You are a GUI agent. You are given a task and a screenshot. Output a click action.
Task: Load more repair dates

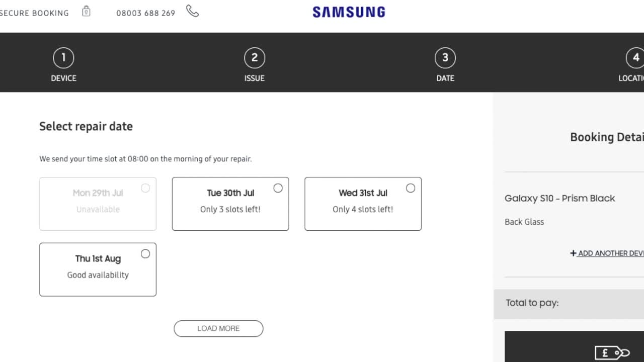(x=218, y=328)
